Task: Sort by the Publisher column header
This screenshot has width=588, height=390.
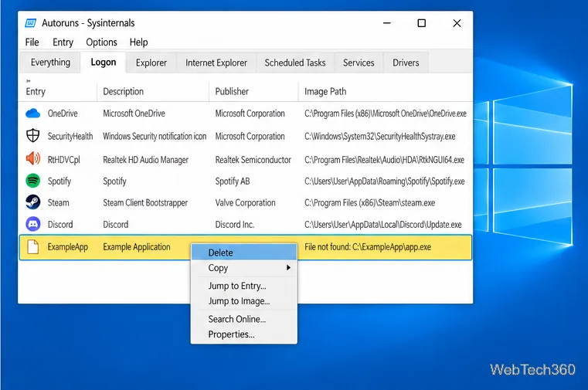Action: [x=232, y=91]
